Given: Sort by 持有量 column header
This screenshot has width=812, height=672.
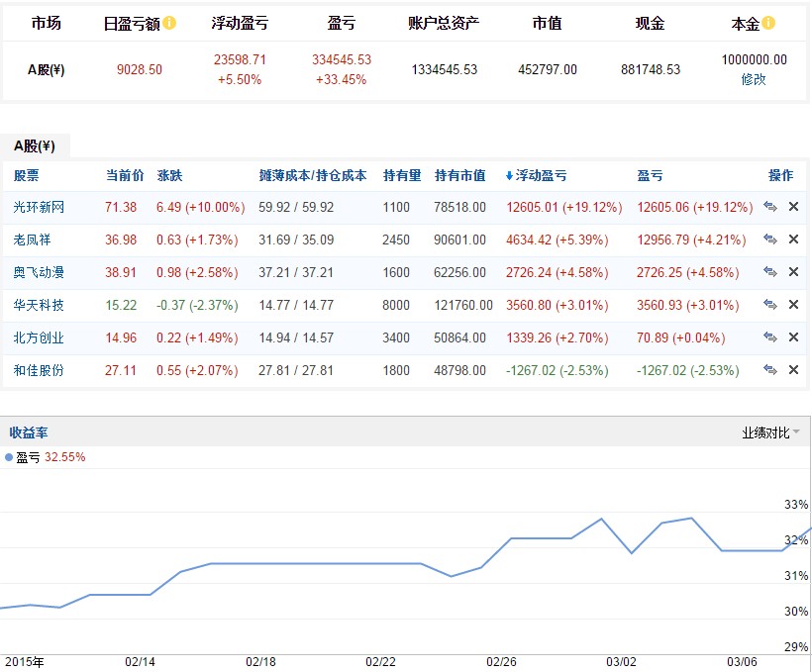Looking at the screenshot, I should pyautogui.click(x=402, y=175).
